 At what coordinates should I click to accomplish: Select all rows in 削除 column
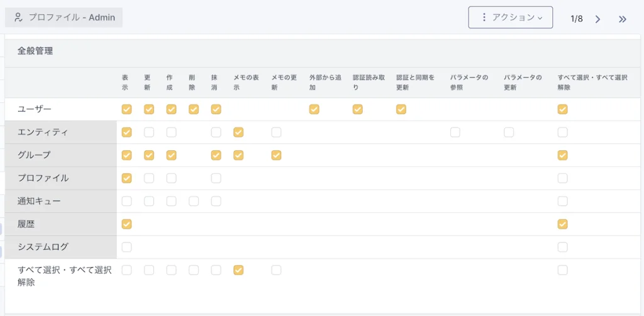click(194, 270)
